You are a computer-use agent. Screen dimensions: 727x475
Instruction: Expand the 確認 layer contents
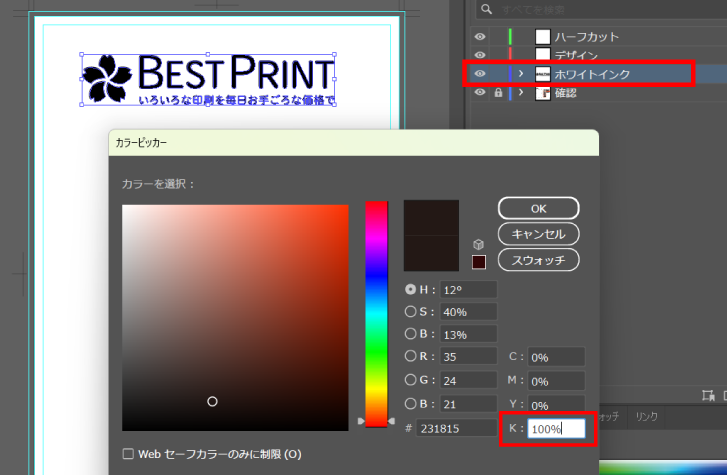[521, 93]
